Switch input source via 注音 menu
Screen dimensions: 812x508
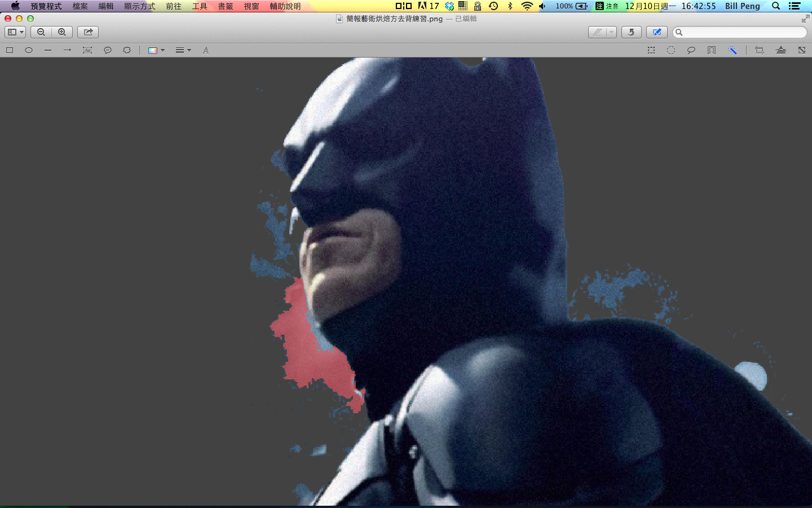click(607, 6)
